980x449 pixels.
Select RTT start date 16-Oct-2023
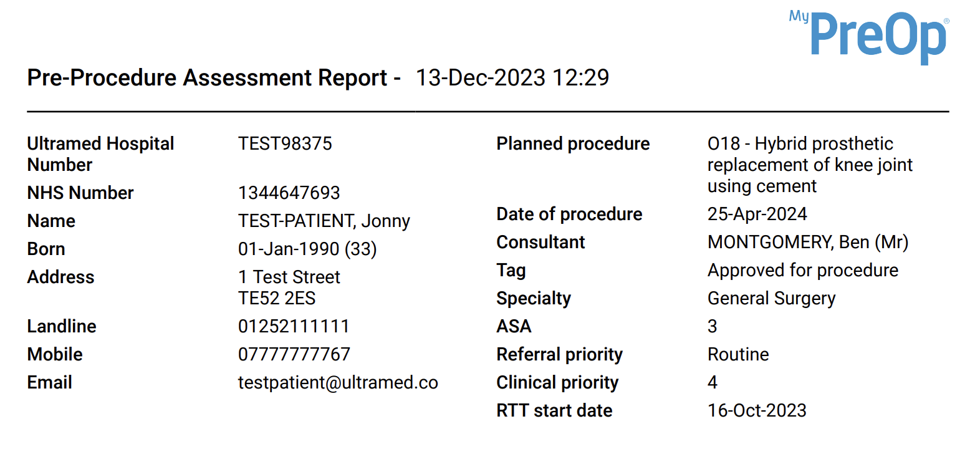(757, 410)
